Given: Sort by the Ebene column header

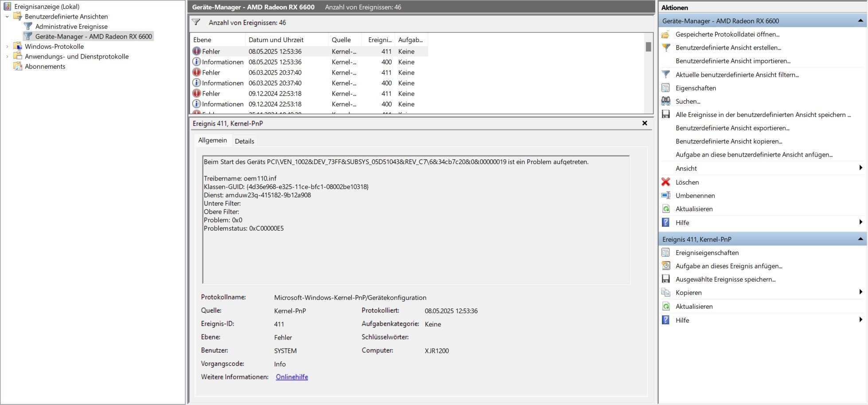Looking at the screenshot, I should coord(218,39).
